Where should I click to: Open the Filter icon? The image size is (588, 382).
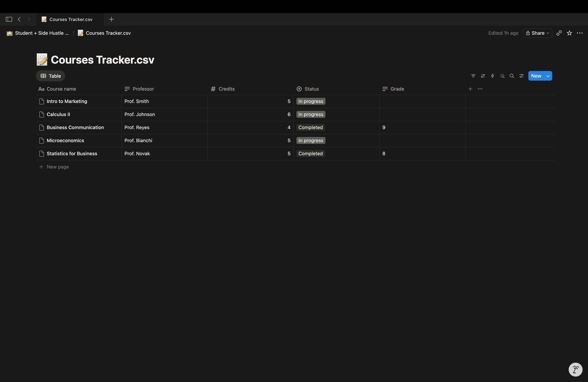pos(473,76)
